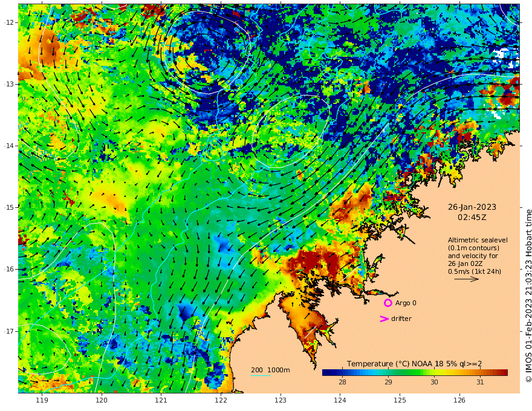Click the cyan 200m isobath legend line
The width and height of the screenshot is (532, 411).
click(261, 375)
